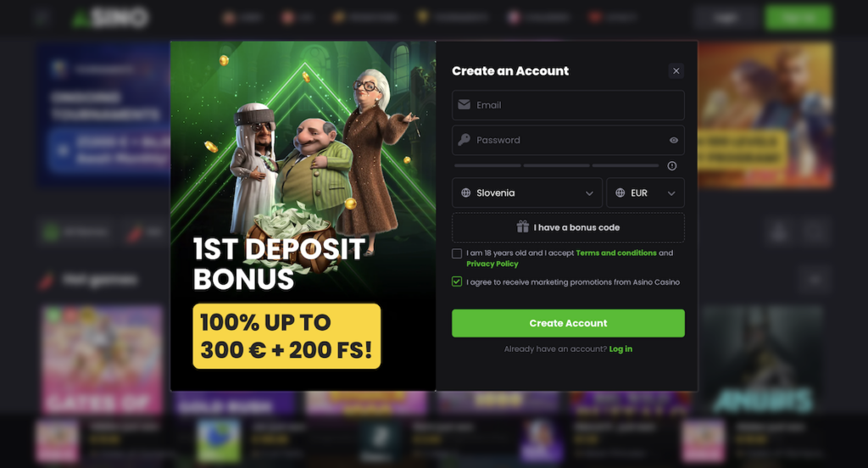This screenshot has width=868, height=468.
Task: Click the envelope icon in Email field
Action: [x=464, y=104]
